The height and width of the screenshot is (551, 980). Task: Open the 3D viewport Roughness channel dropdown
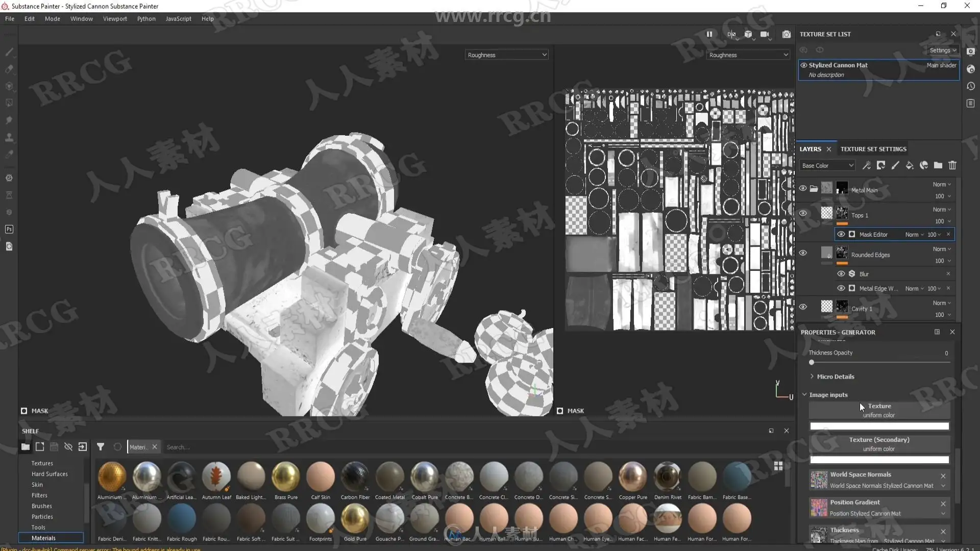click(506, 55)
